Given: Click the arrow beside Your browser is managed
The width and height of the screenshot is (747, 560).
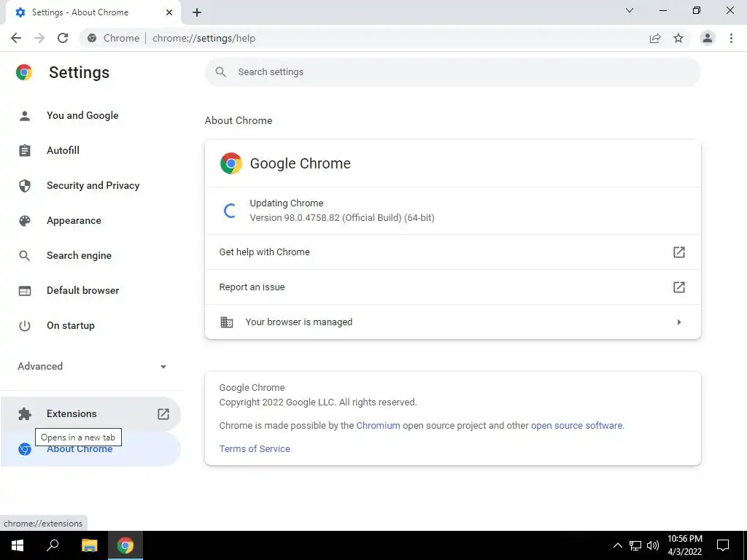Looking at the screenshot, I should (679, 322).
